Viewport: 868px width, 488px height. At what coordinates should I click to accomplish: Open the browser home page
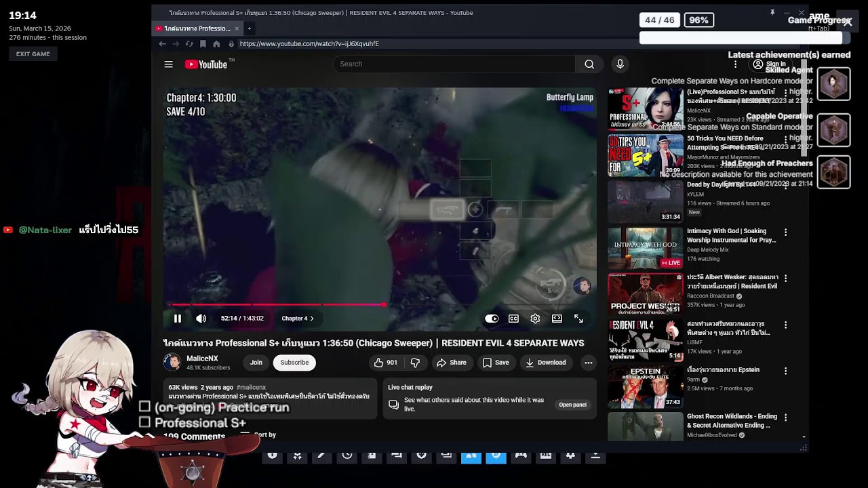[x=216, y=43]
